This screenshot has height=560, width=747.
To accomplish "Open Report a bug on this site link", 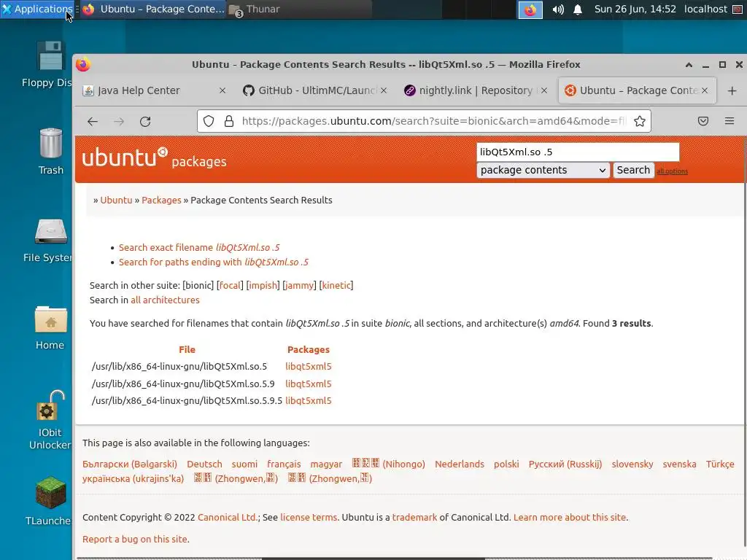I will coord(135,539).
